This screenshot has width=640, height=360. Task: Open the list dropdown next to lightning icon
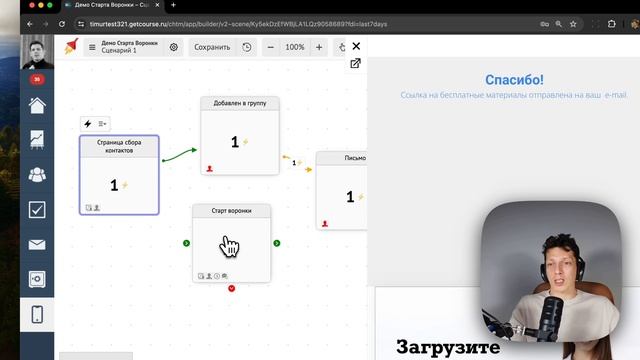point(102,124)
